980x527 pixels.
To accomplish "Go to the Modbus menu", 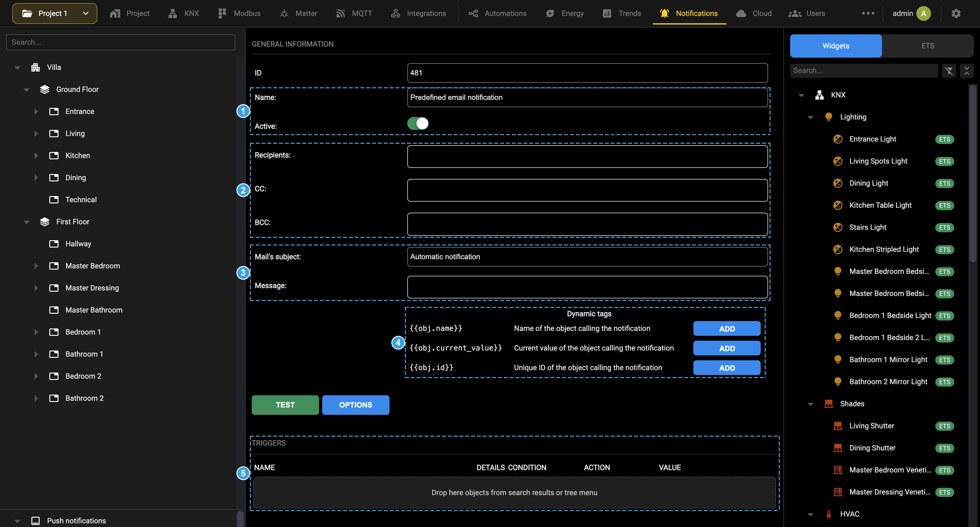I will pyautogui.click(x=239, y=13).
